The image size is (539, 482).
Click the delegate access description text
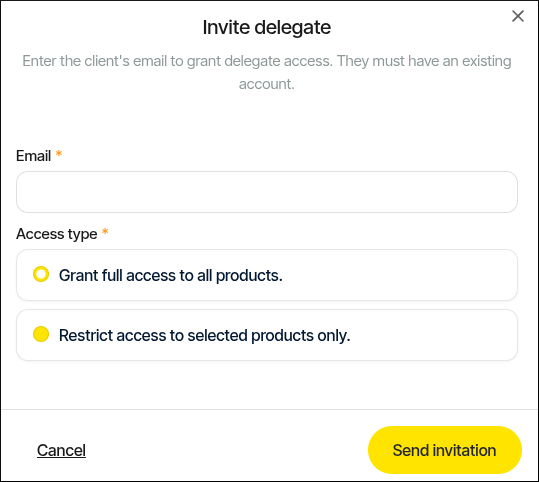tap(267, 72)
